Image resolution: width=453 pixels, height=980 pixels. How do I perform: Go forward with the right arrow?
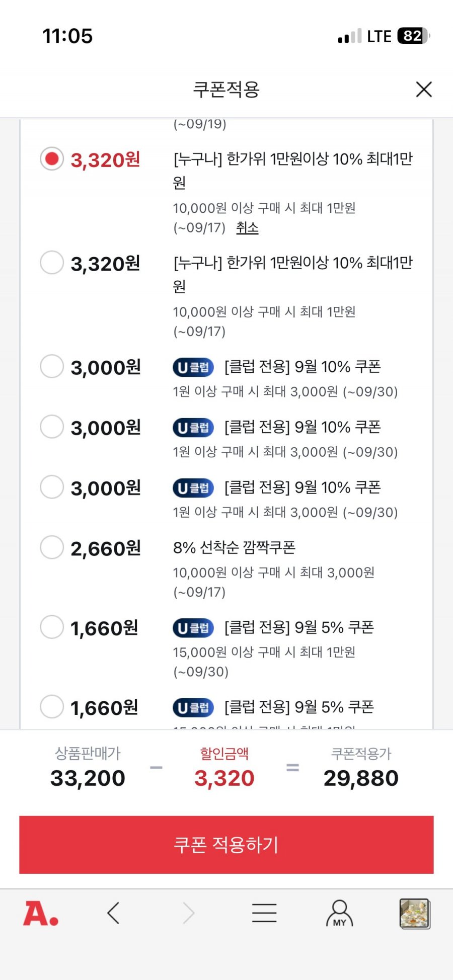pos(188,913)
